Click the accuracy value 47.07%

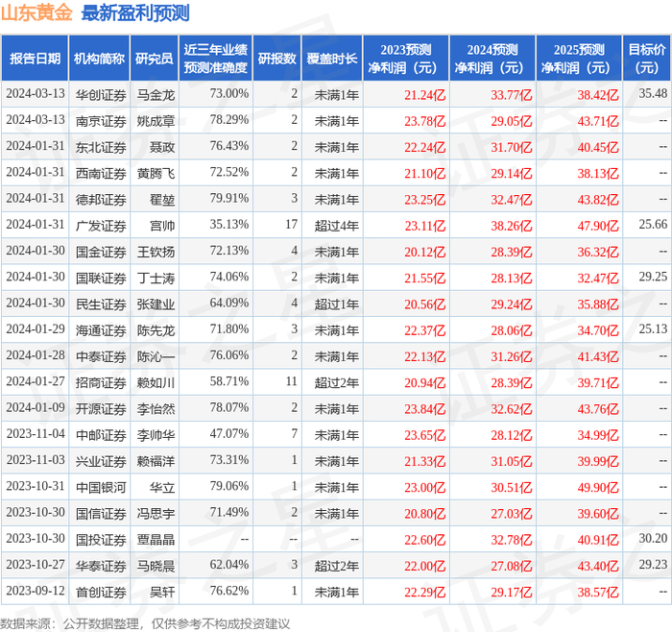[228, 433]
